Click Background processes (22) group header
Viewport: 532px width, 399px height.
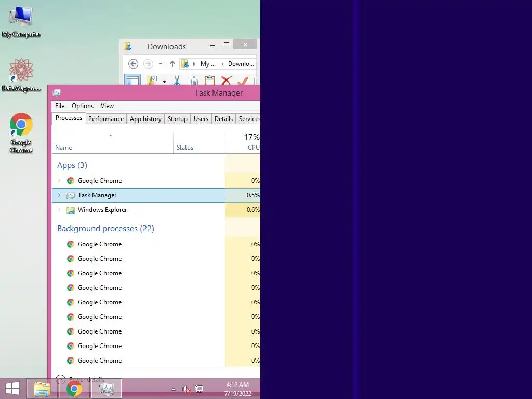pos(105,229)
